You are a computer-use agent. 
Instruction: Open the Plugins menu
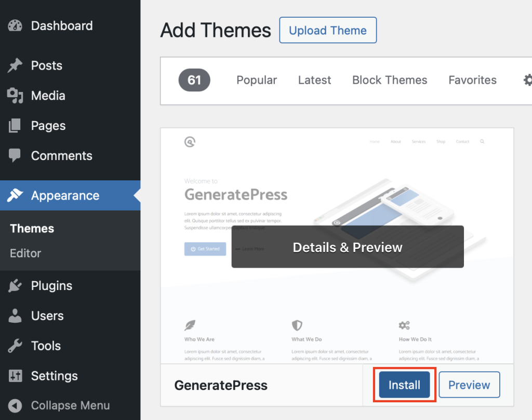click(x=70, y=285)
